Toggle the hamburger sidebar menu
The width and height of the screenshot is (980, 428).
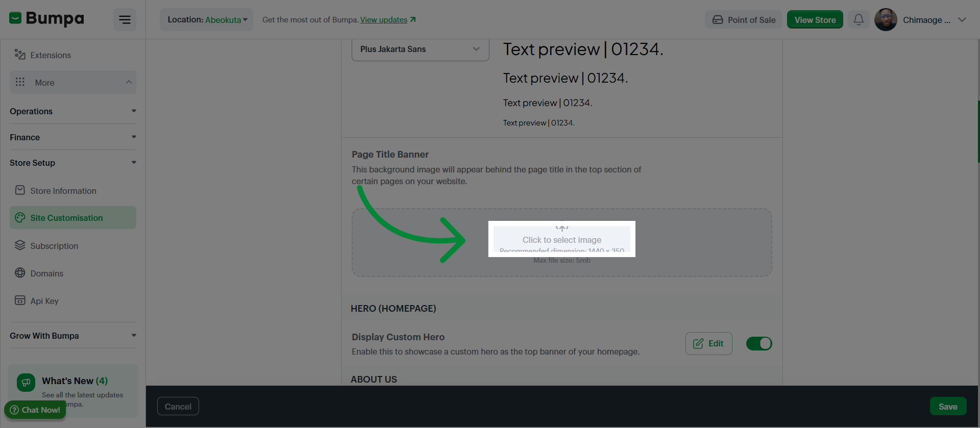[125, 19]
